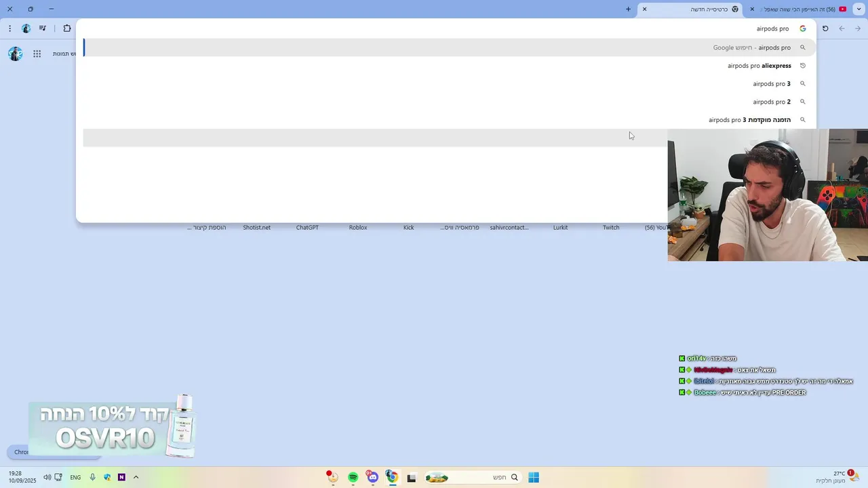Close the YouTube tab
868x488 pixels.
click(x=752, y=9)
